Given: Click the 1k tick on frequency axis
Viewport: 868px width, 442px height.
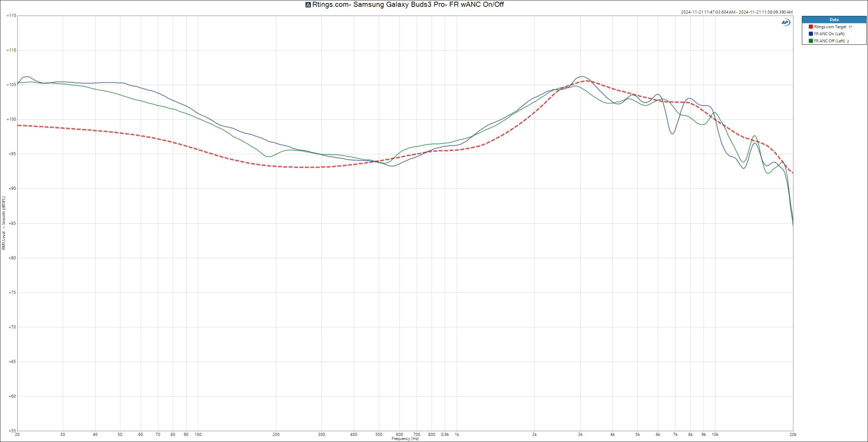Looking at the screenshot, I should pyautogui.click(x=457, y=435).
